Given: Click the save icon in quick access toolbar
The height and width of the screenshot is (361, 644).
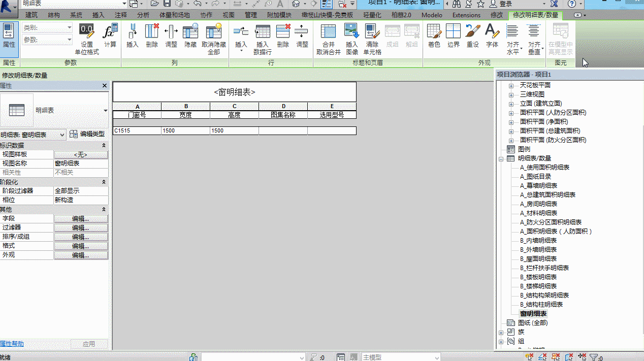Looking at the screenshot, I should (x=167, y=4).
